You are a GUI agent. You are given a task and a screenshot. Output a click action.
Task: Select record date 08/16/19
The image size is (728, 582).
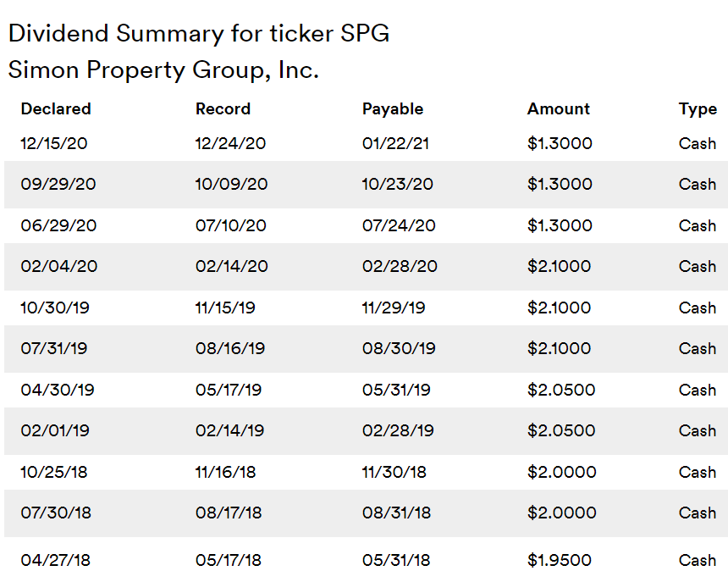[x=229, y=349]
